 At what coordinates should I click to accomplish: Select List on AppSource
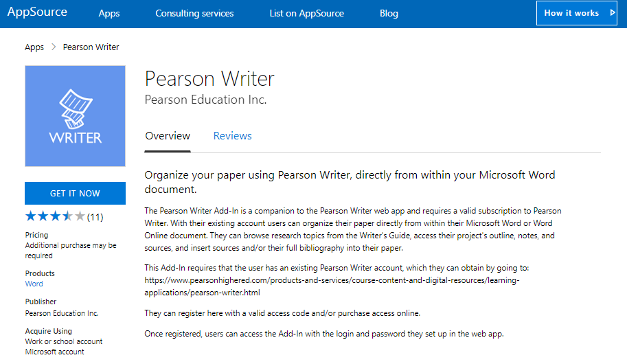[306, 13]
